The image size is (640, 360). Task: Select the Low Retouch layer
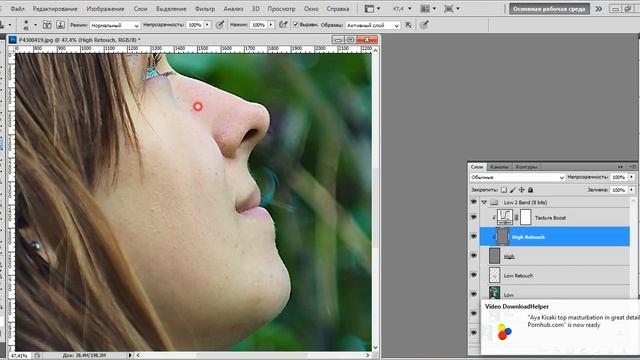[x=555, y=275]
